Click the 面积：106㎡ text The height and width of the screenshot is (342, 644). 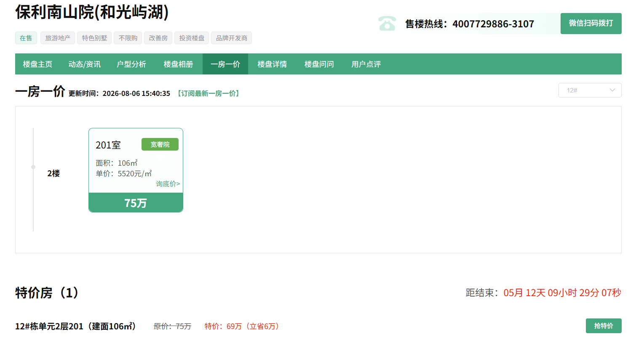coord(117,163)
